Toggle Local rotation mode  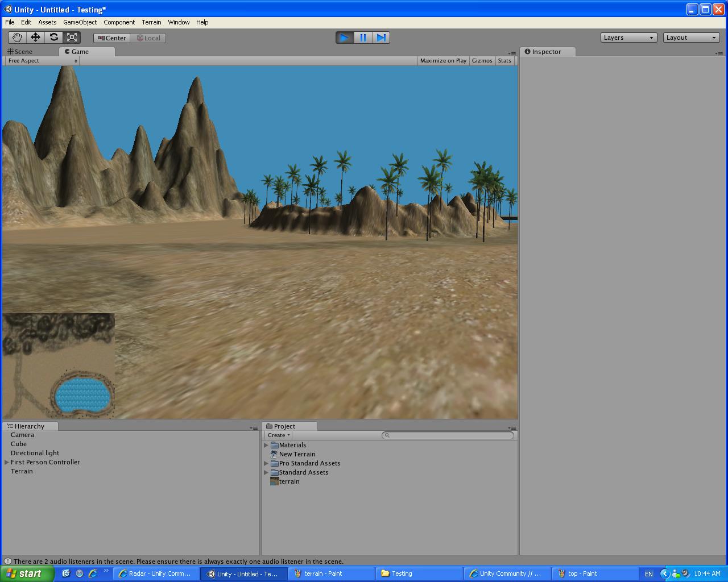pyautogui.click(x=148, y=38)
